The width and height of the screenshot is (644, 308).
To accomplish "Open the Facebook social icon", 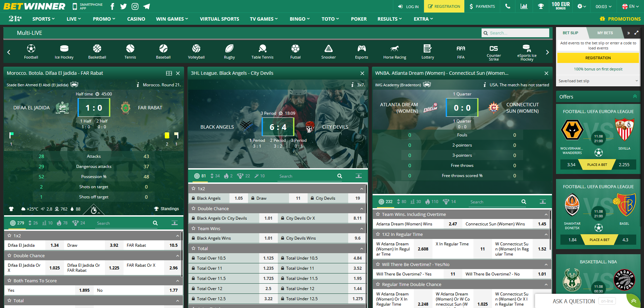I will click(112, 6).
